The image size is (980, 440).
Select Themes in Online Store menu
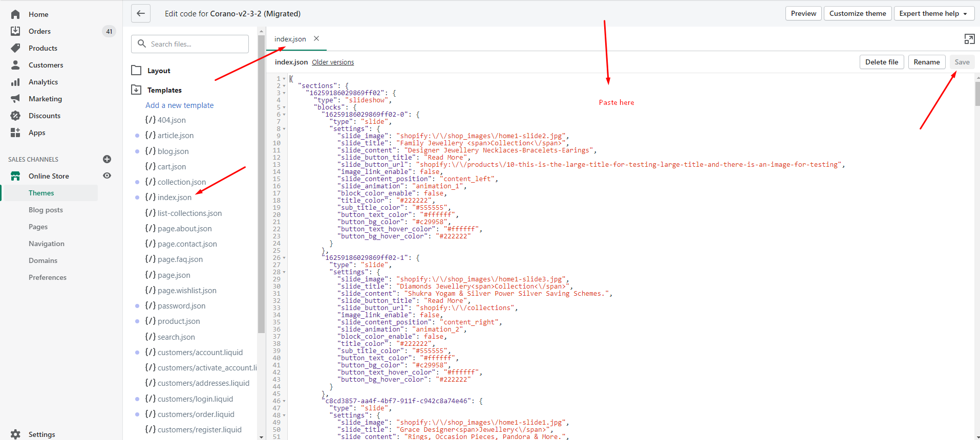pos(41,193)
